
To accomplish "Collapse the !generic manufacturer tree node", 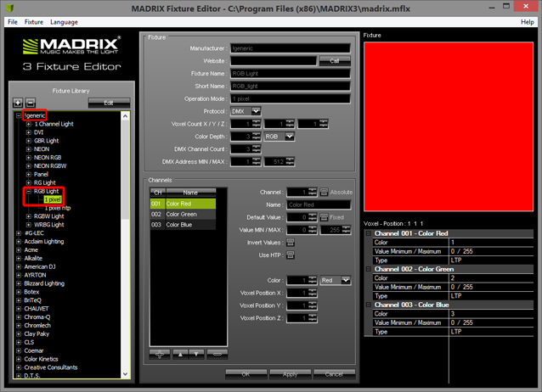I will point(19,115).
